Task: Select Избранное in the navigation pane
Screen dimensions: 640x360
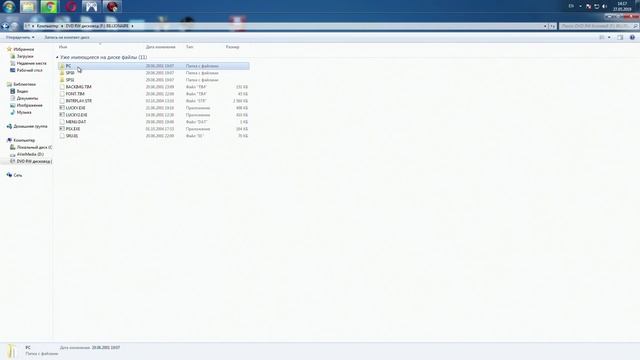Action: (24, 49)
